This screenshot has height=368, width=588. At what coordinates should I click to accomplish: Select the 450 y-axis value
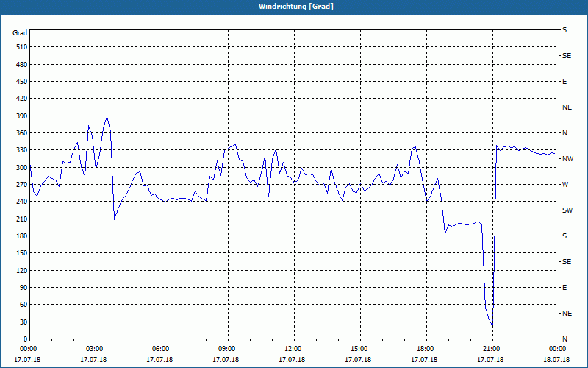(x=22, y=82)
